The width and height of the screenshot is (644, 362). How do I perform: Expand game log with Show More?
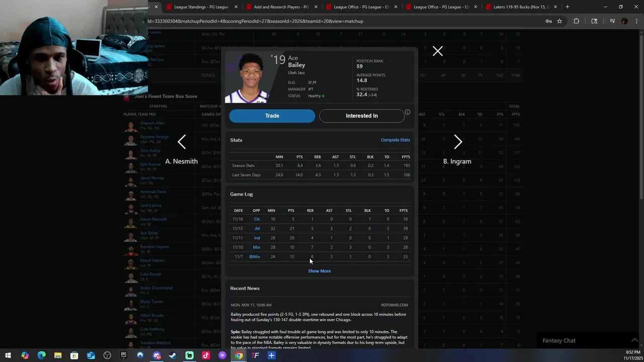(x=319, y=271)
